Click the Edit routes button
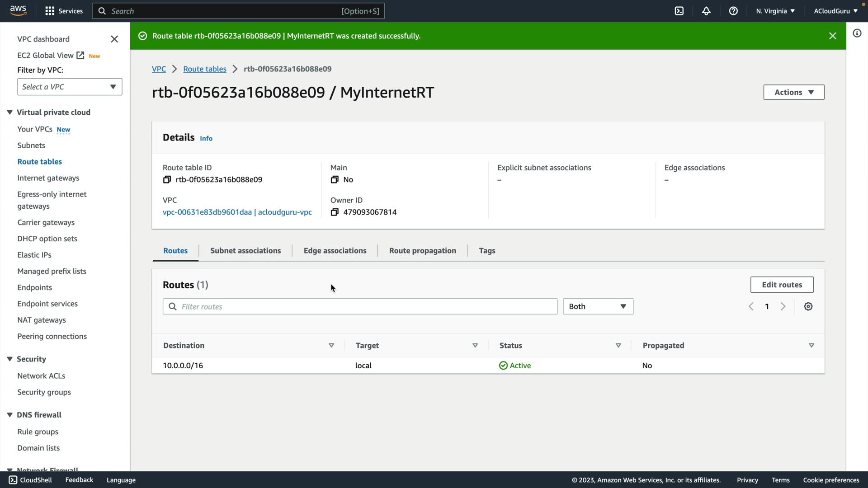This screenshot has height=488, width=868. coord(782,285)
